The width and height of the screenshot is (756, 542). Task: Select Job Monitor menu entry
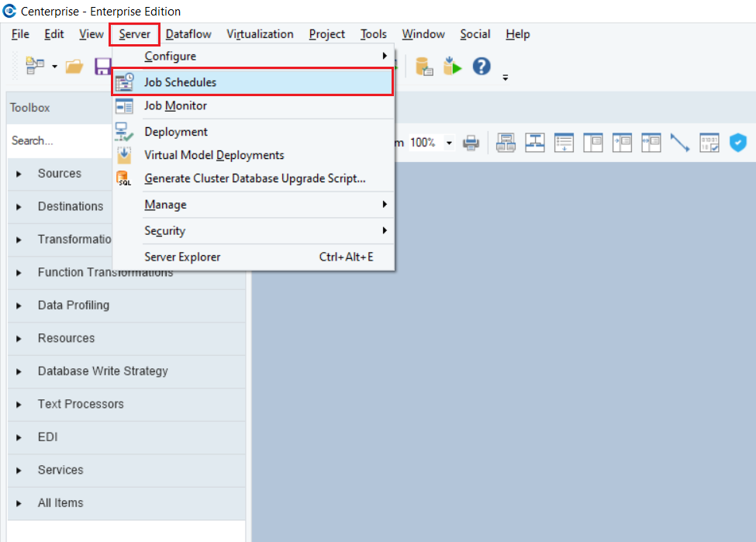[x=253, y=105]
